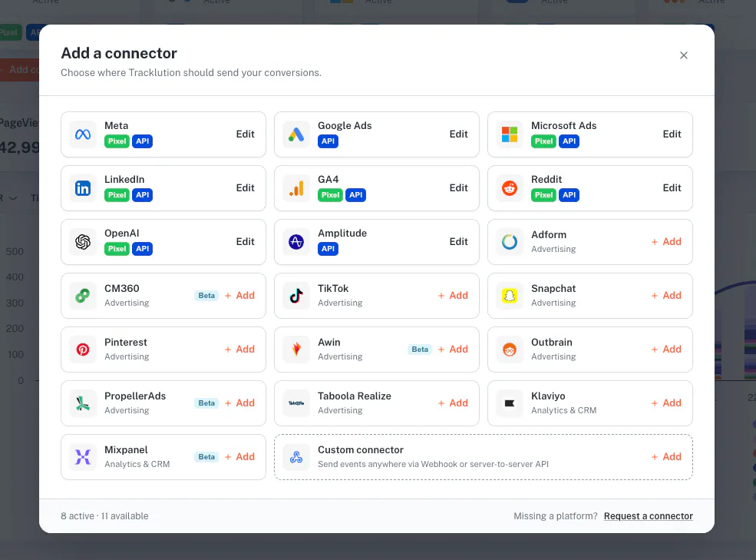The height and width of the screenshot is (560, 756).
Task: Edit the GA4 connector
Action: tap(458, 187)
